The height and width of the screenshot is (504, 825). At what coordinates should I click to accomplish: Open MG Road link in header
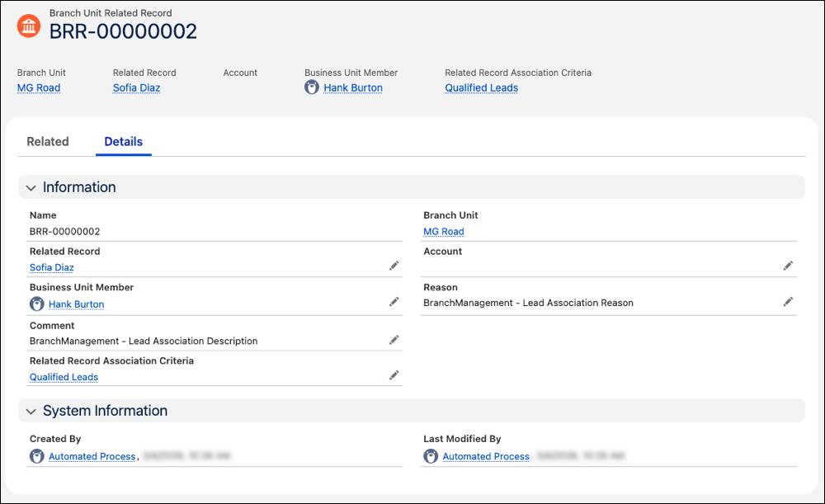39,88
